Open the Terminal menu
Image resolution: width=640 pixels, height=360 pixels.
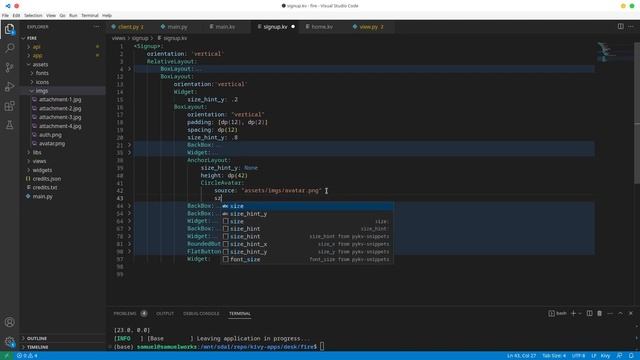tap(90, 16)
